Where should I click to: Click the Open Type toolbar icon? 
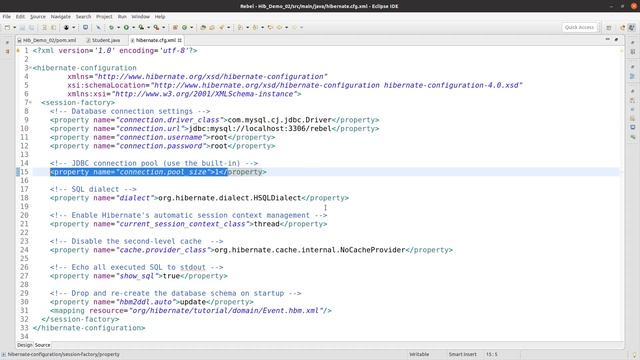[x=203, y=27]
